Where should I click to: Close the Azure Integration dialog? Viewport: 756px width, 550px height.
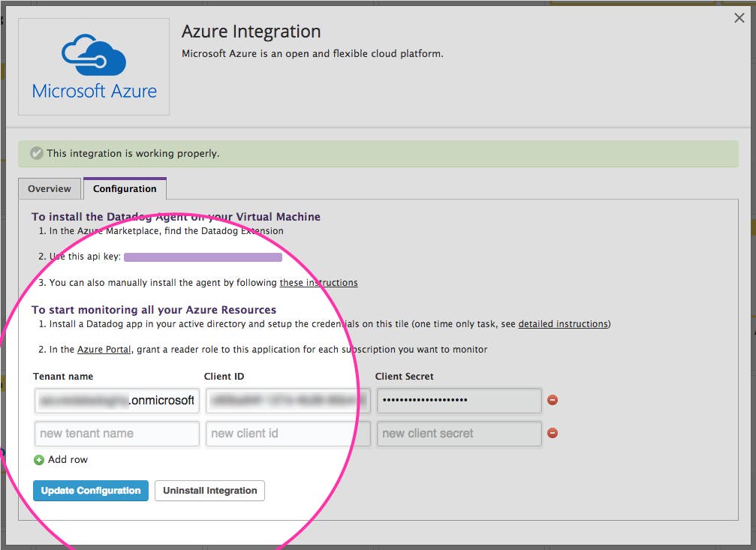pyautogui.click(x=739, y=17)
